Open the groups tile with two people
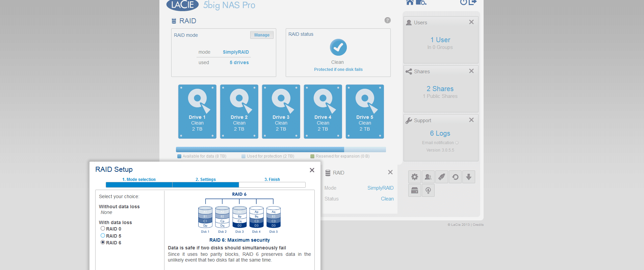This screenshot has width=644, height=270. 428,177
